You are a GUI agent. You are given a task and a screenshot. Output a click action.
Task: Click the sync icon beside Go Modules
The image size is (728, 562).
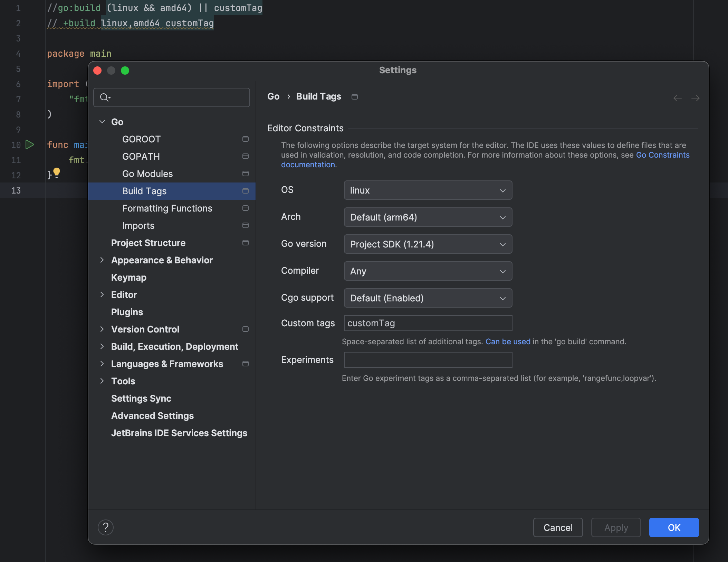(x=245, y=174)
